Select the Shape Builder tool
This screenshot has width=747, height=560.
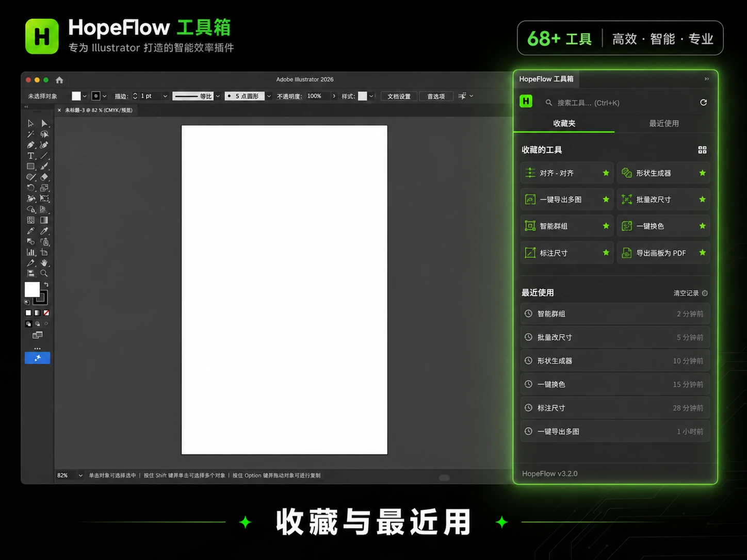[x=30, y=209]
